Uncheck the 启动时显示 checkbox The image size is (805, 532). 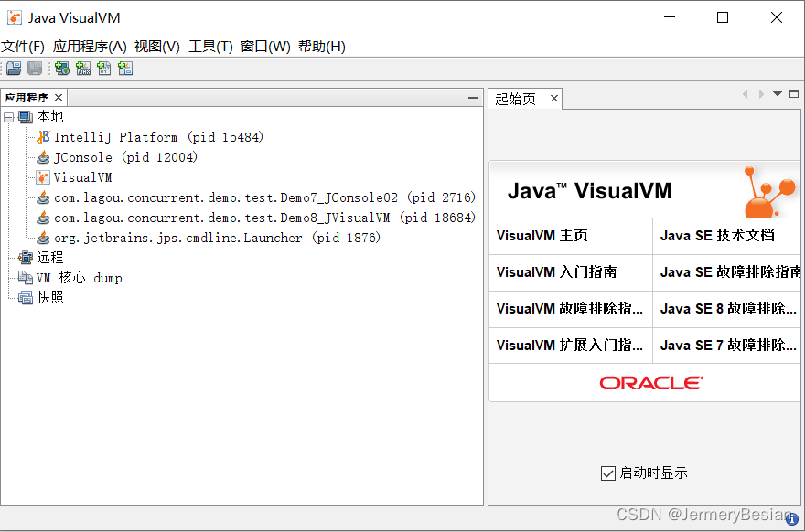click(607, 473)
